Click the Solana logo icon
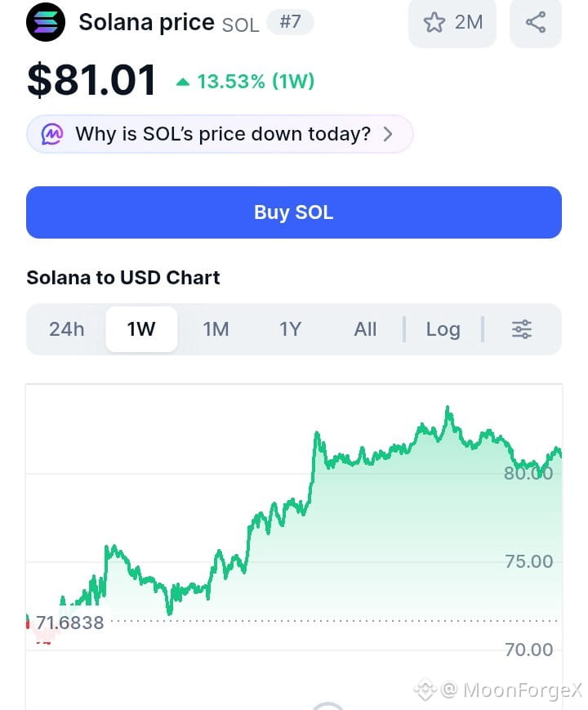This screenshot has width=588, height=710. point(46,22)
